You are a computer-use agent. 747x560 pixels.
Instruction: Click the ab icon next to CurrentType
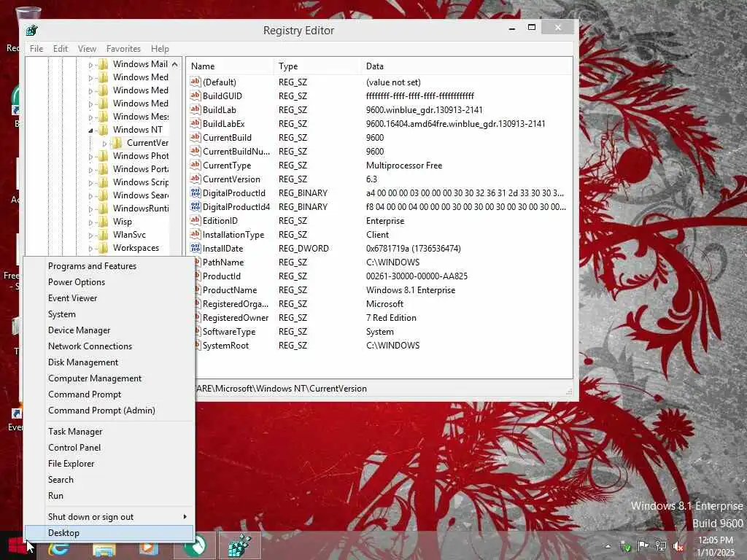pos(196,165)
